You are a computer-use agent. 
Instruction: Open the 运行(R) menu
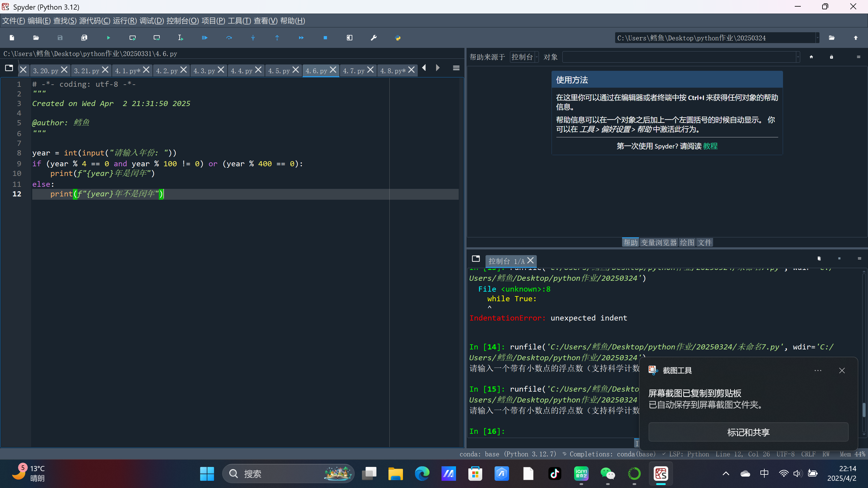[x=125, y=21]
